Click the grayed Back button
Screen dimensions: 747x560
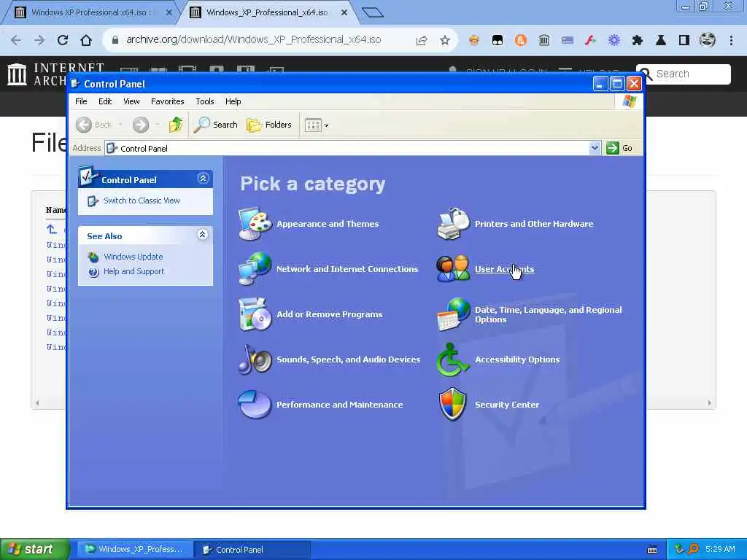(94, 125)
